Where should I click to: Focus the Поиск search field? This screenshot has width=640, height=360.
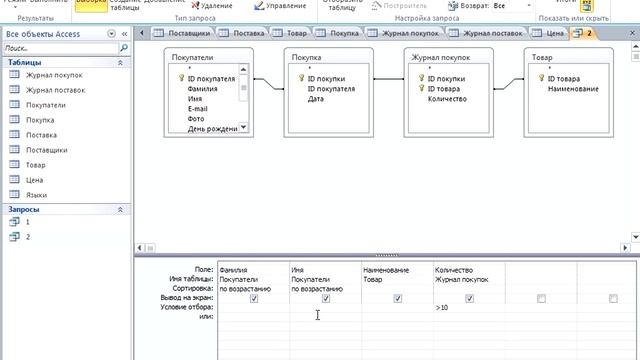(x=60, y=48)
